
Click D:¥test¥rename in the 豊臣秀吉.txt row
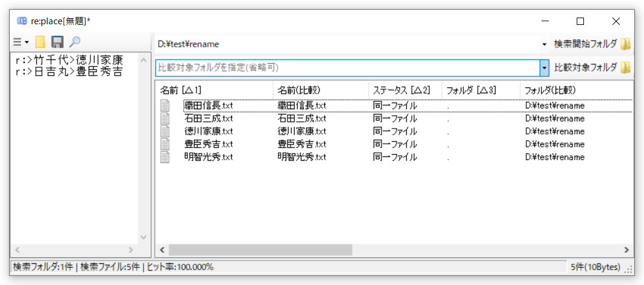[554, 144]
